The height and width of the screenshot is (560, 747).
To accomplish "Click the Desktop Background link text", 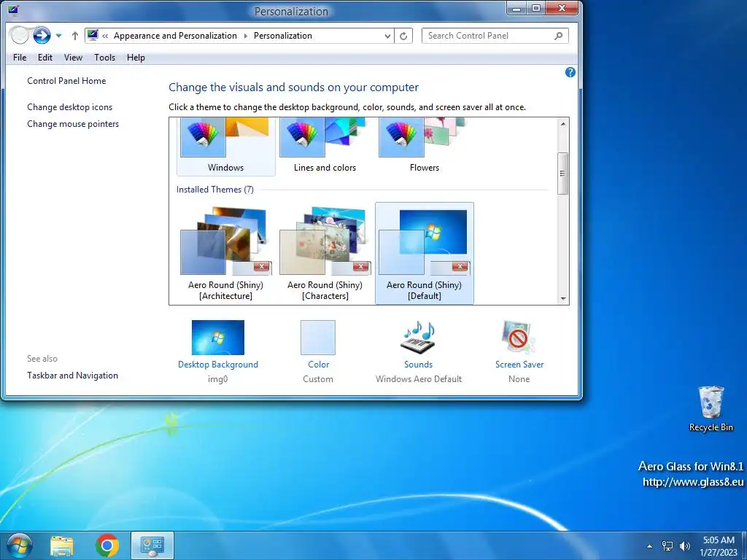I will pyautogui.click(x=217, y=365).
